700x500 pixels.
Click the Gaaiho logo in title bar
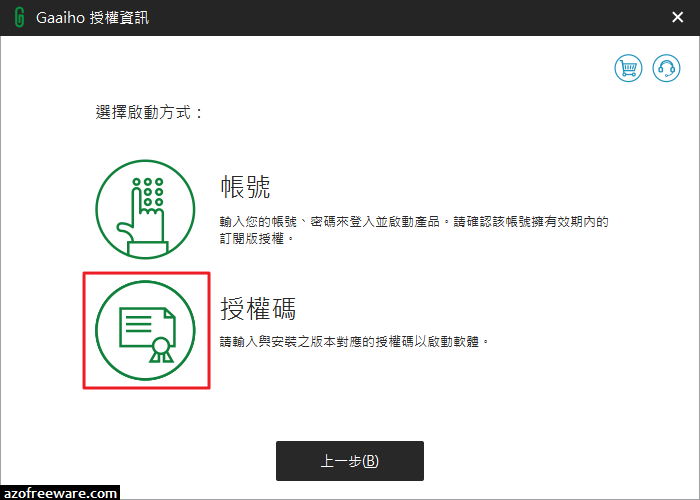20,17
